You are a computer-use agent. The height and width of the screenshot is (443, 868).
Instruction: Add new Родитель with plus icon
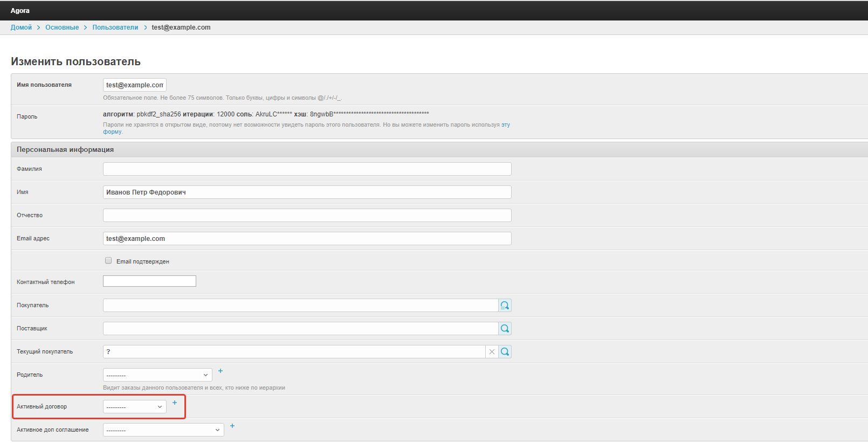pyautogui.click(x=221, y=371)
